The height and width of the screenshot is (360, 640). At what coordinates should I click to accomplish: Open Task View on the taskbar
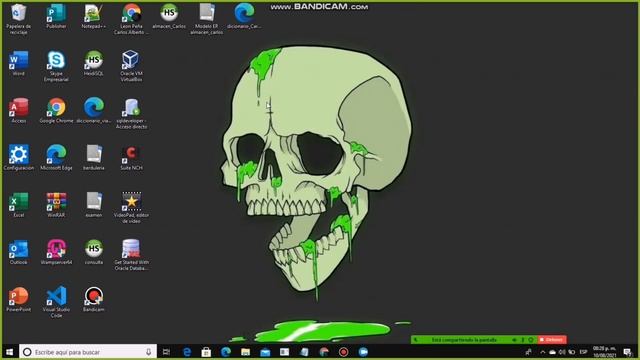tap(166, 352)
